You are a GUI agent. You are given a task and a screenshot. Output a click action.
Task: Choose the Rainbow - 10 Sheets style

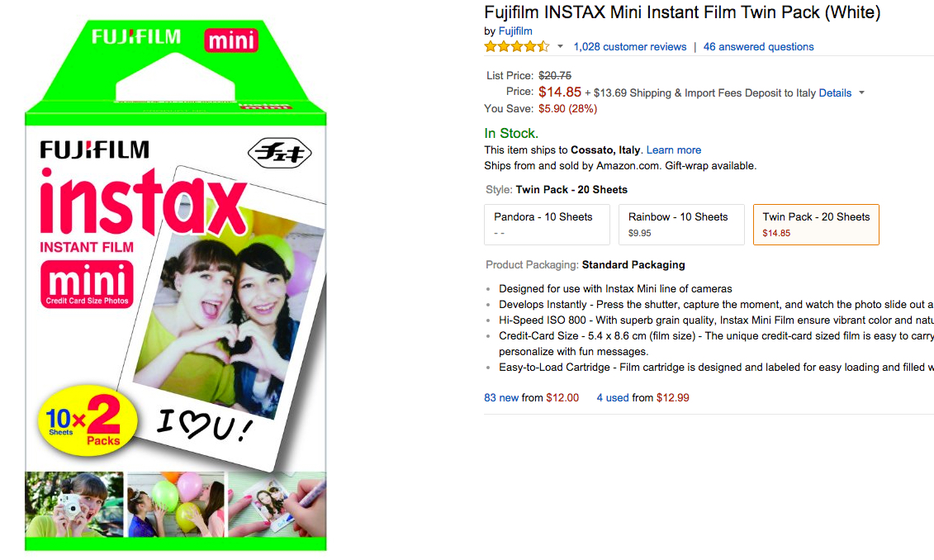click(x=681, y=225)
